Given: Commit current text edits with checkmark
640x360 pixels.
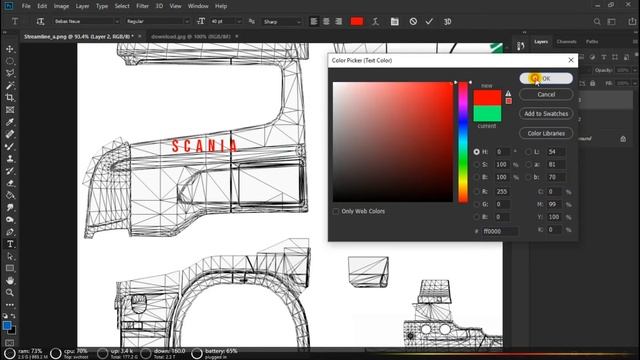Looking at the screenshot, I should 429,22.
